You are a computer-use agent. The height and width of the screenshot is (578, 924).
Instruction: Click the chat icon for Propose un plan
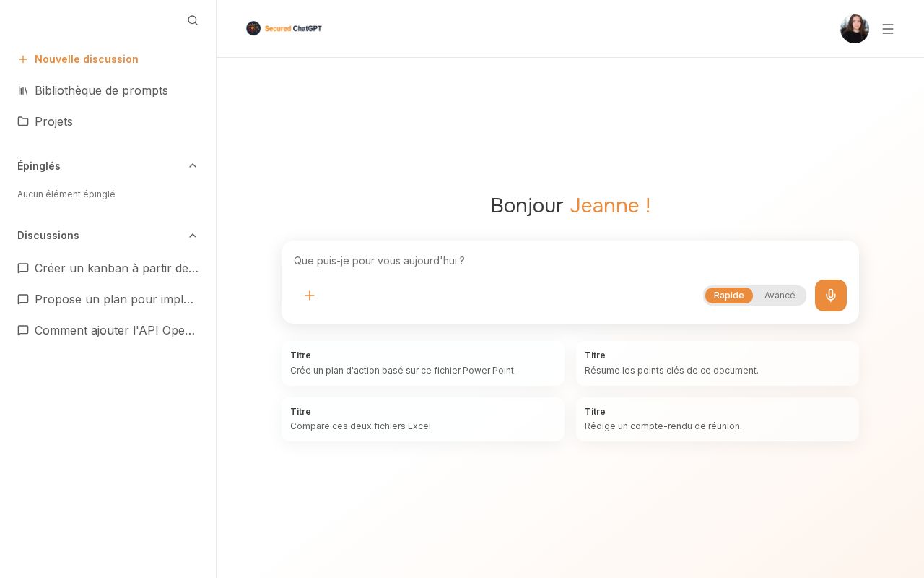pos(23,299)
